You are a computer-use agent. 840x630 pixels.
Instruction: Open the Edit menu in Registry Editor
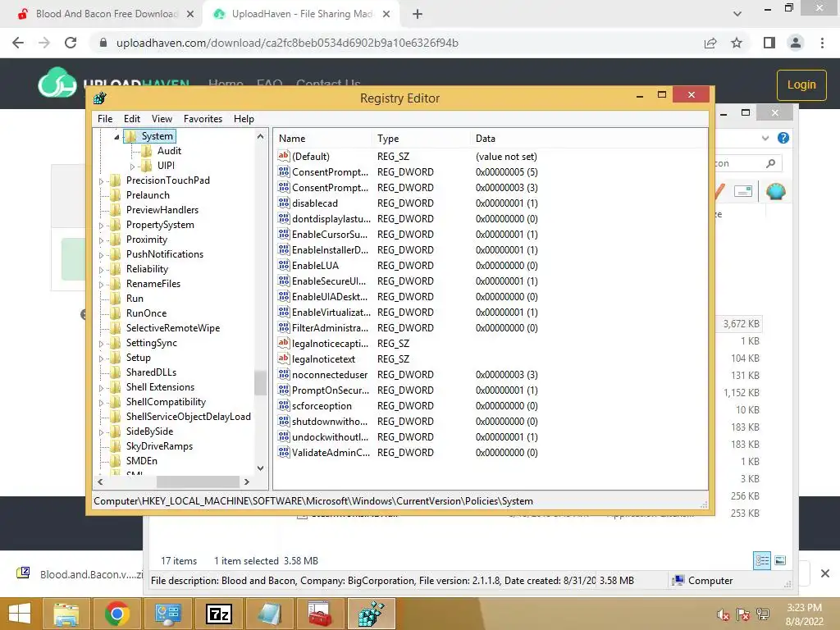click(132, 119)
